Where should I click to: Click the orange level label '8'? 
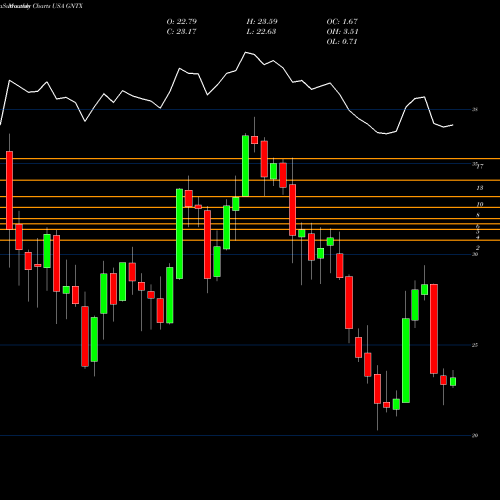(x=478, y=215)
